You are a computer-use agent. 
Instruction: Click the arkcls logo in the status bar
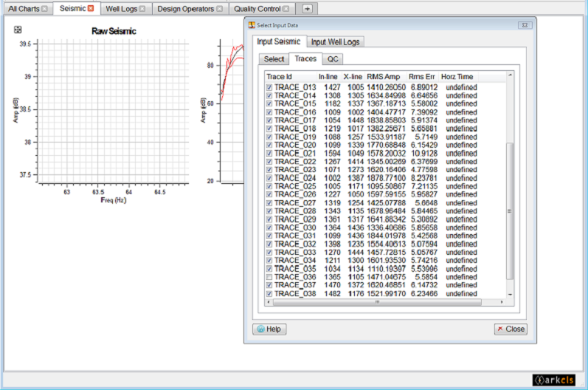[553, 380]
